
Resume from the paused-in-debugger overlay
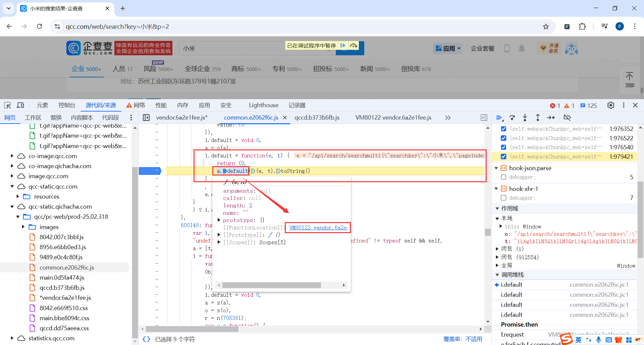[x=343, y=46]
